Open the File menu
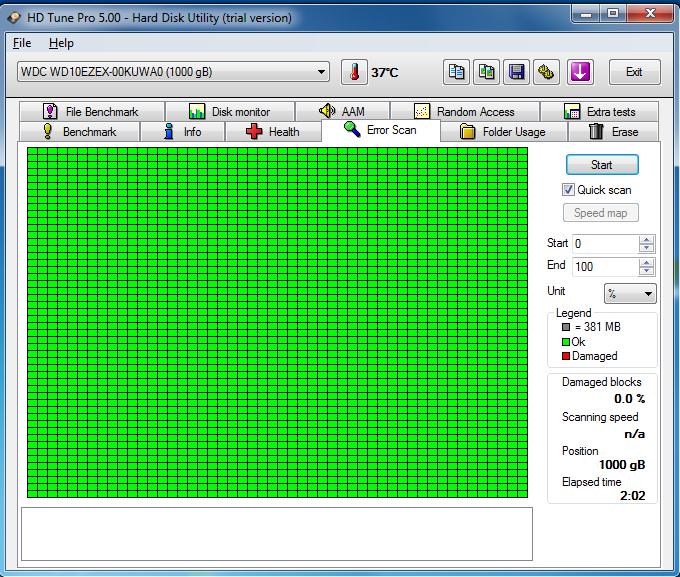 coord(22,43)
